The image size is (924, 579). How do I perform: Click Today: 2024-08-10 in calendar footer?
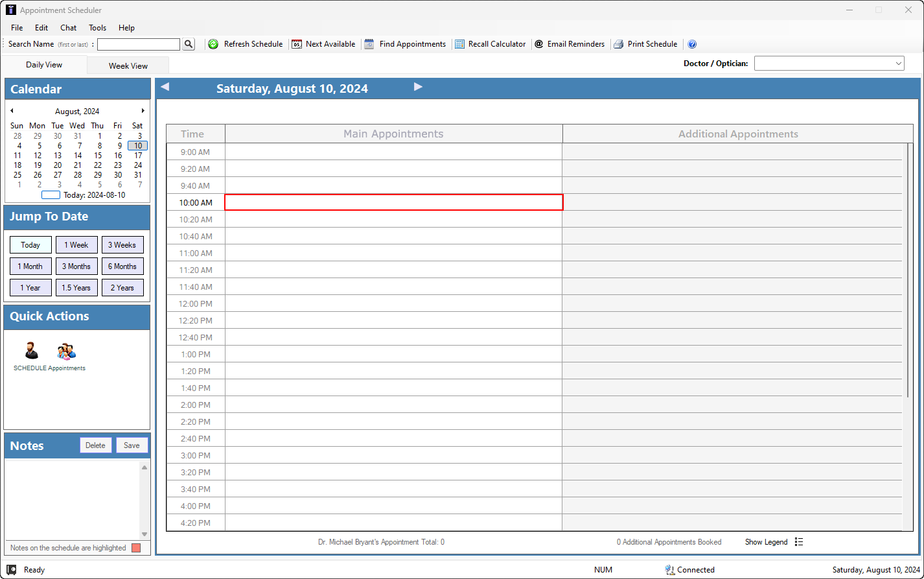tap(94, 195)
